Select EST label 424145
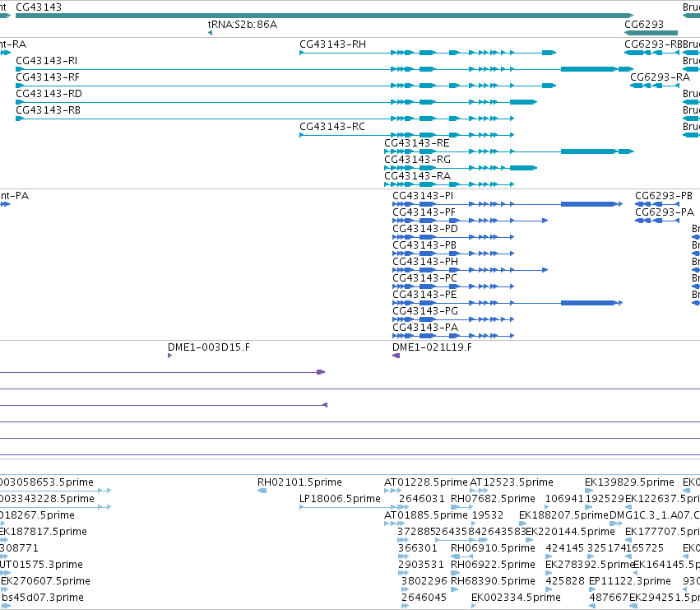This screenshot has width=700, height=610. [565, 548]
